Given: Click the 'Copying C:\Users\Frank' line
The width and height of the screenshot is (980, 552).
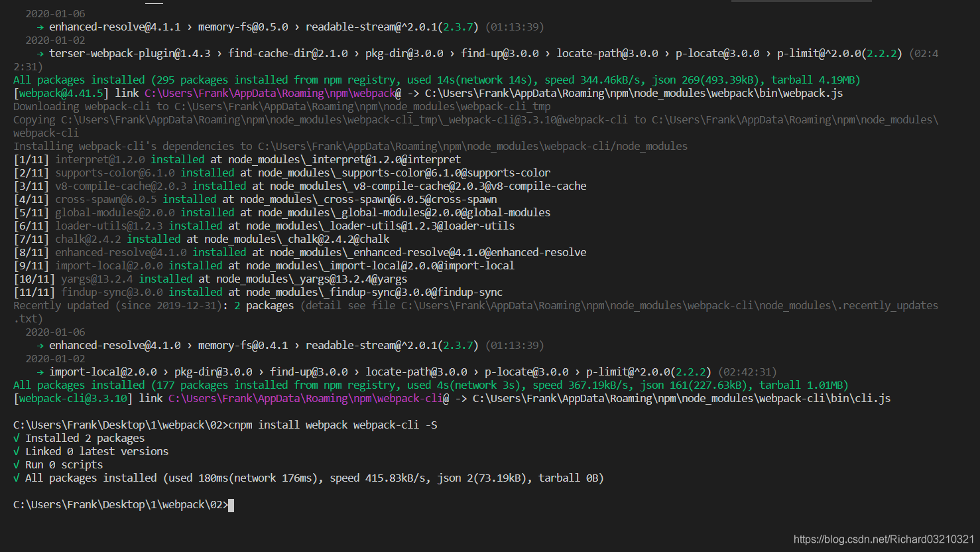Looking at the screenshot, I should pos(475,126).
